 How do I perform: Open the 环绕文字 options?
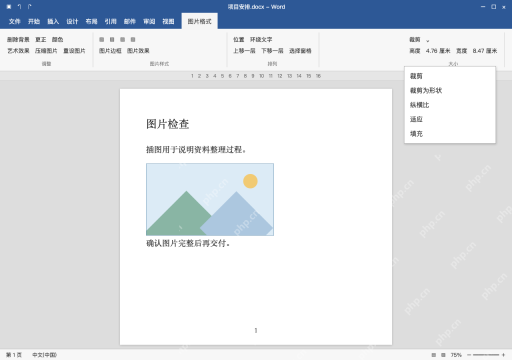(x=261, y=40)
